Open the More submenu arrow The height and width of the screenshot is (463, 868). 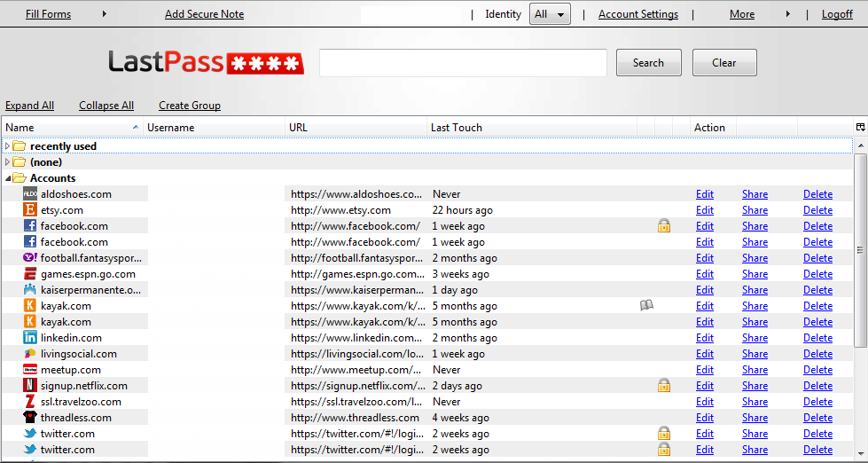coord(787,14)
